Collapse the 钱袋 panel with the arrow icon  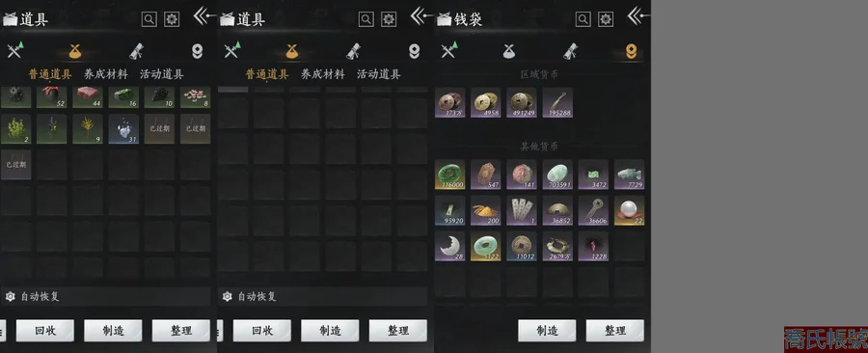tap(638, 16)
